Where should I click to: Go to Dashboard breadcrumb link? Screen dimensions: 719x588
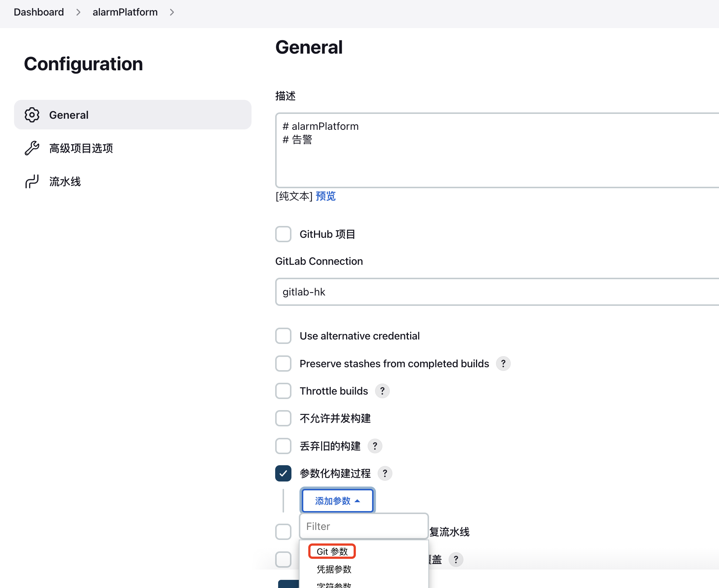coord(39,12)
